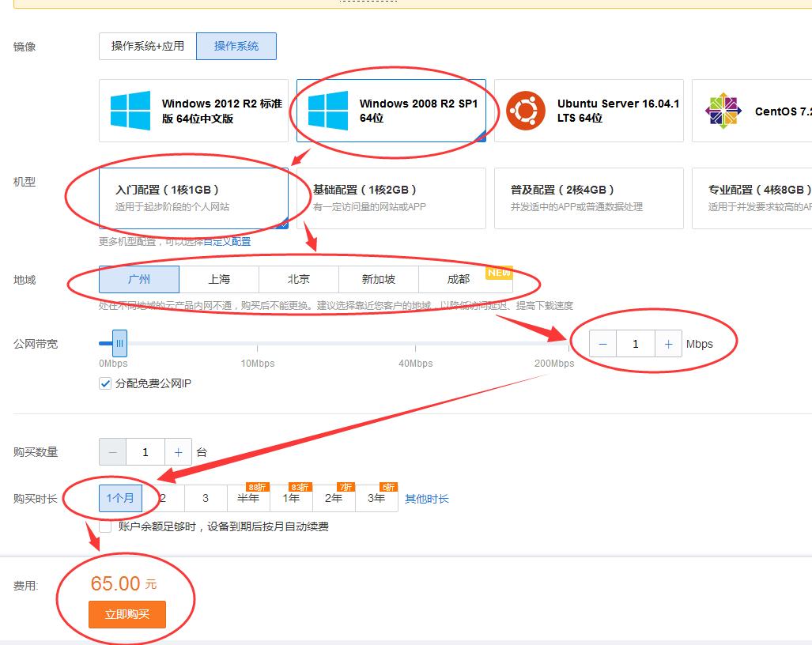812x645 pixels.
Task: Select the 操作系统 image tab
Action: (236, 46)
